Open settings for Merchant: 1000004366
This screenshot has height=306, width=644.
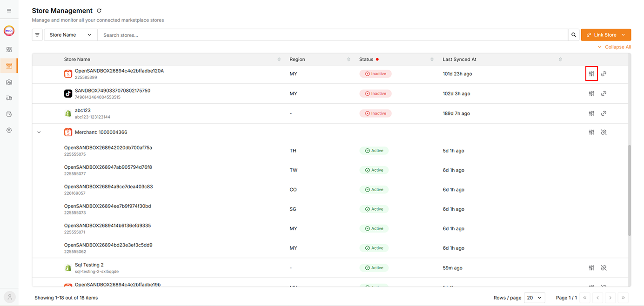(x=591, y=132)
